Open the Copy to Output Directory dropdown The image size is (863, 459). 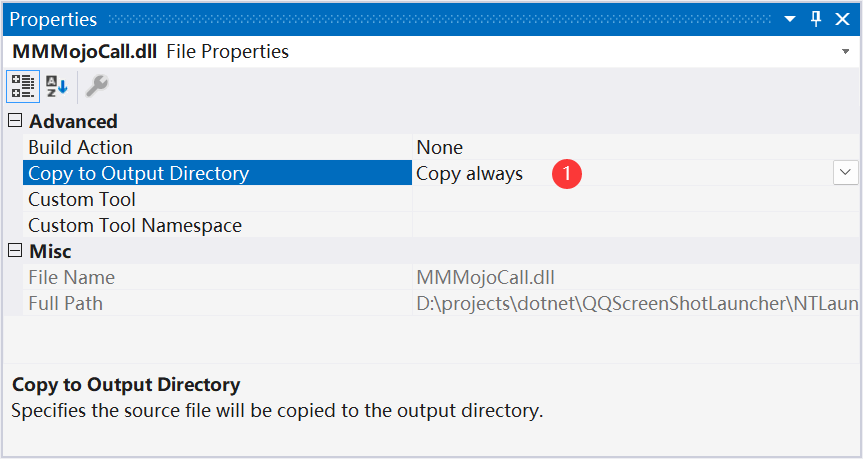pos(845,173)
